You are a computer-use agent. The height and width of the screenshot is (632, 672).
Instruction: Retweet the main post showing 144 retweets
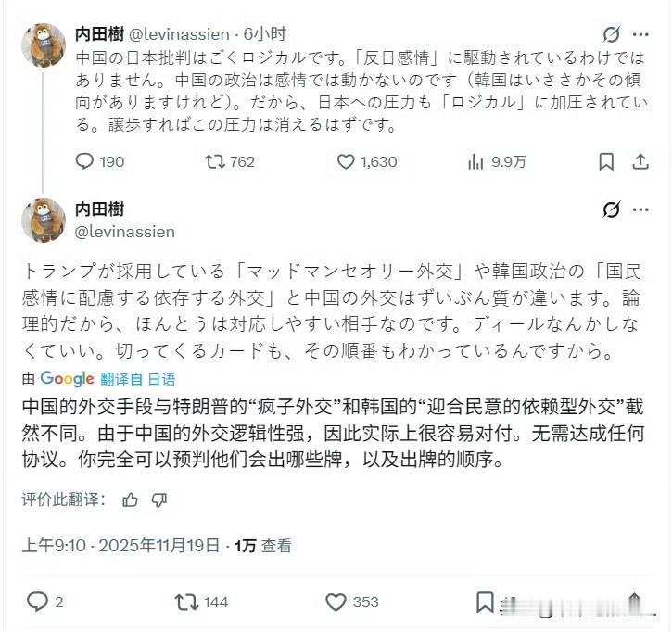tap(186, 602)
